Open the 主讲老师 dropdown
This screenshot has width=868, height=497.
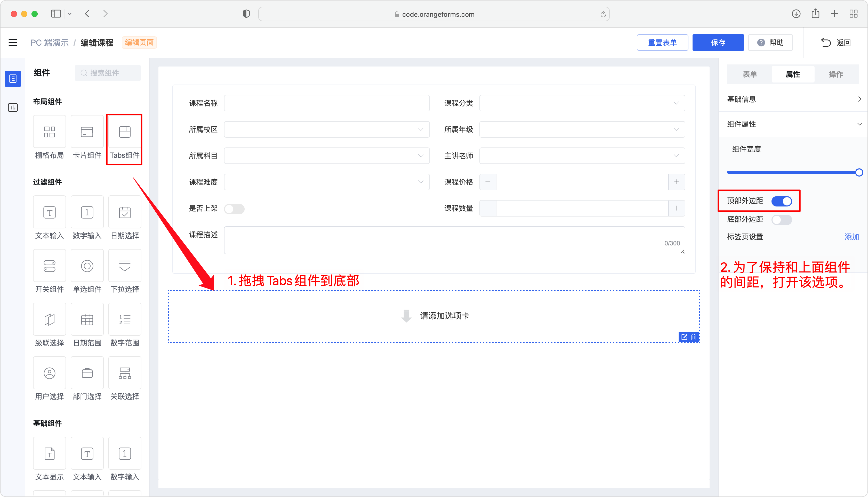pyautogui.click(x=582, y=156)
